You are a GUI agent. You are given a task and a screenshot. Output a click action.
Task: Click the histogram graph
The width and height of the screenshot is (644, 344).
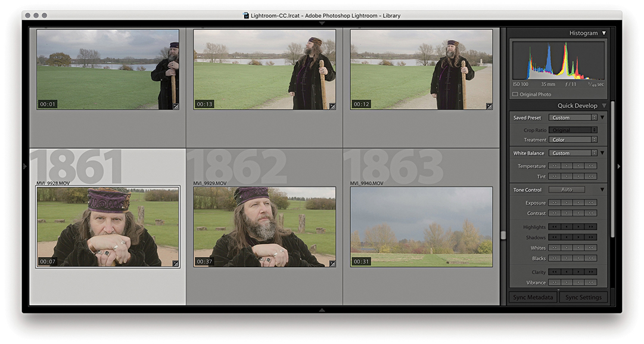point(558,60)
